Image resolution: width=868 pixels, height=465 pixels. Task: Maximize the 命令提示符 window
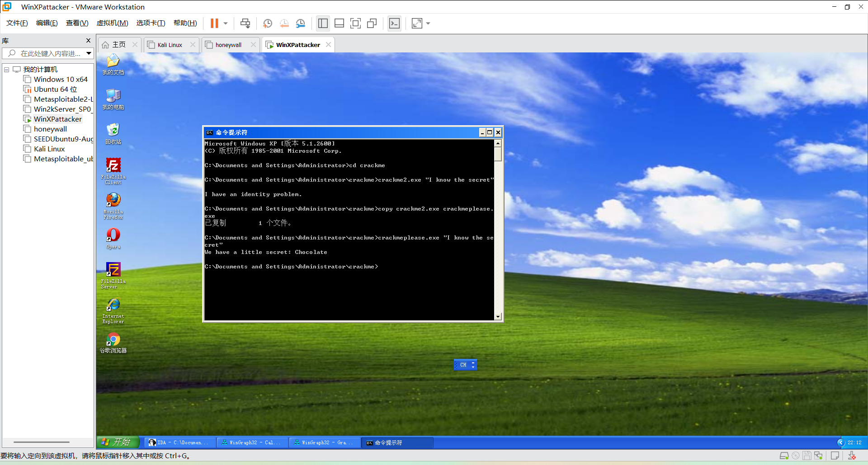490,132
